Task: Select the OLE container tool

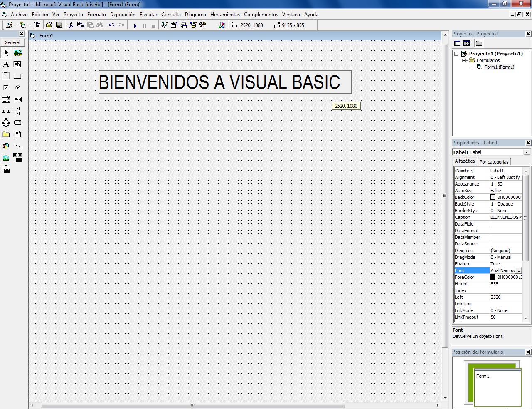Action: [6, 169]
